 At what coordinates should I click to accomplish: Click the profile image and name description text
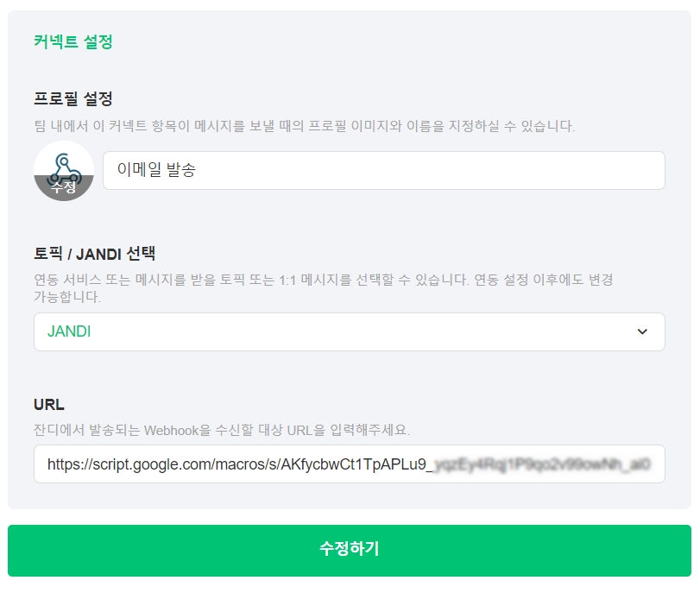tap(304, 126)
